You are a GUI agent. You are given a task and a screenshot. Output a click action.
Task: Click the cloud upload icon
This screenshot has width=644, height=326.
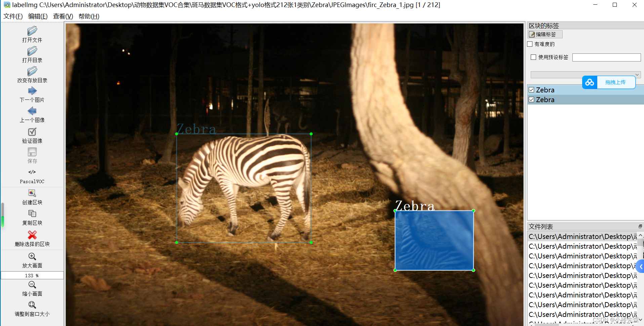coord(590,82)
